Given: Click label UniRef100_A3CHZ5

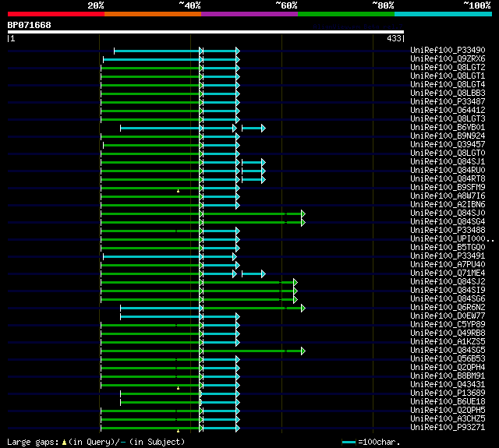Looking at the screenshot, I should point(448,419).
